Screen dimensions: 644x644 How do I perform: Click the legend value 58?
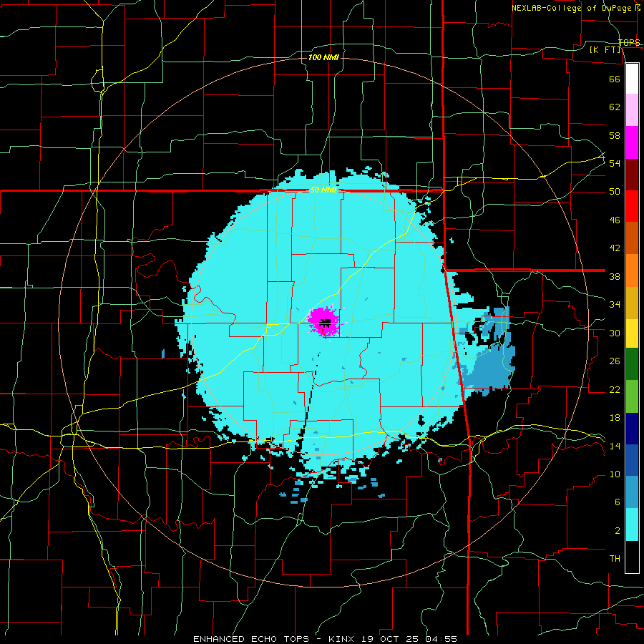tap(615, 135)
